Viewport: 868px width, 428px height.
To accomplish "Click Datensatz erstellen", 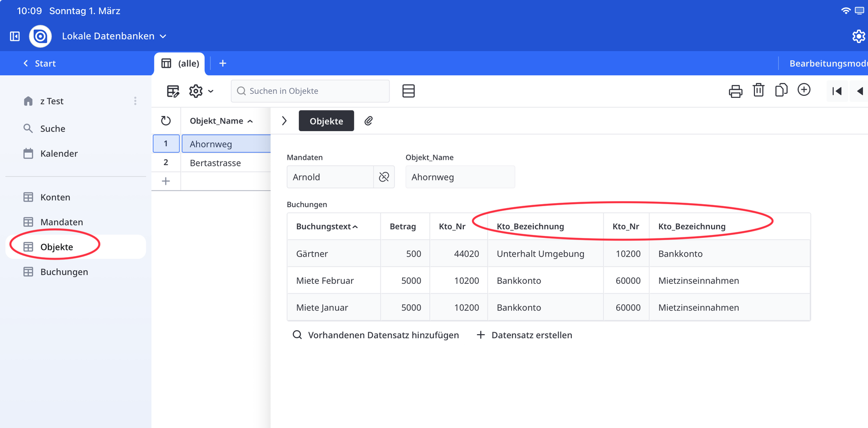I will point(524,335).
